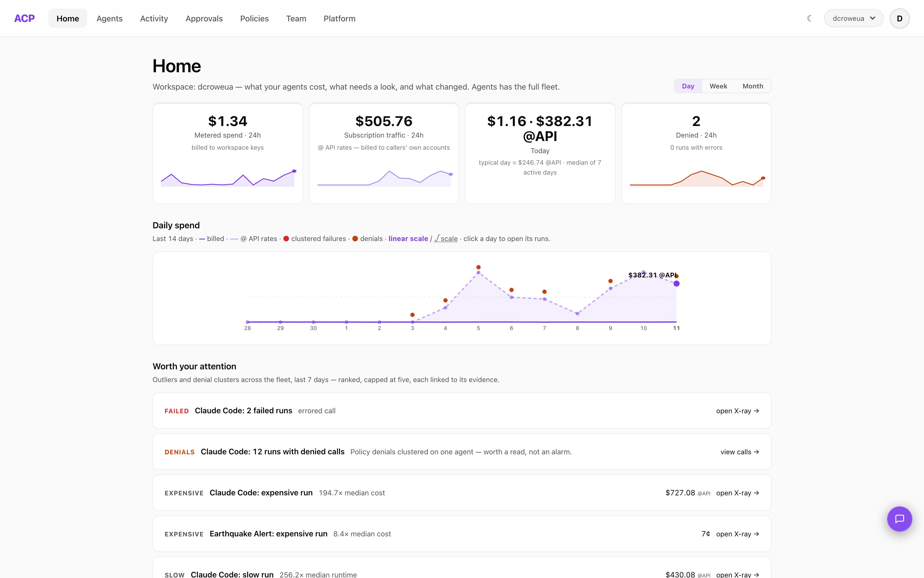The width and height of the screenshot is (924, 578).
Task: Open the Platform tab
Action: click(340, 18)
